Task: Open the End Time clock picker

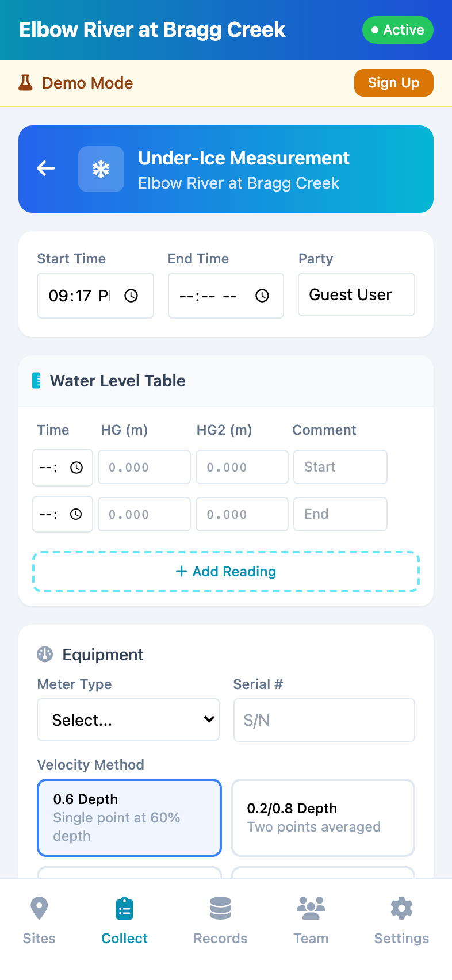Action: coord(262,296)
